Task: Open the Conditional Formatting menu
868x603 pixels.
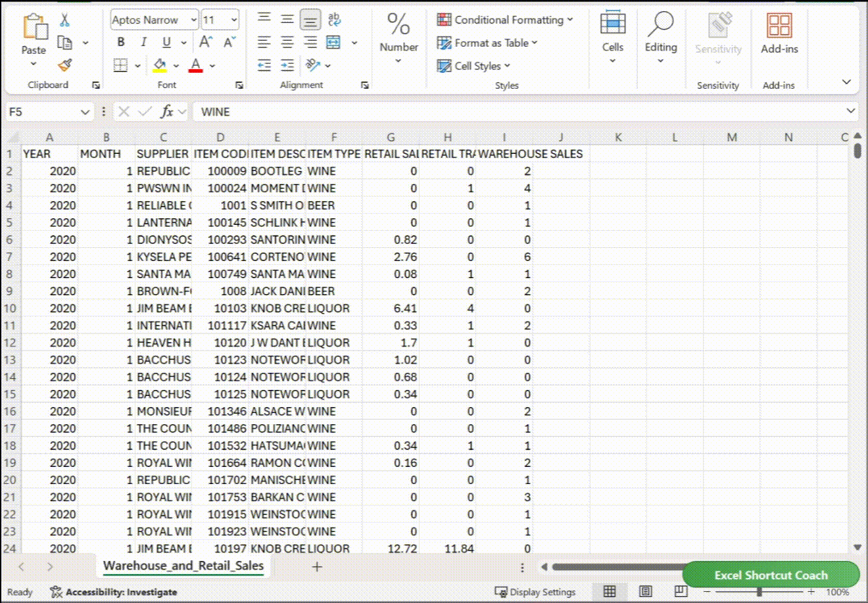Action: [x=505, y=20]
